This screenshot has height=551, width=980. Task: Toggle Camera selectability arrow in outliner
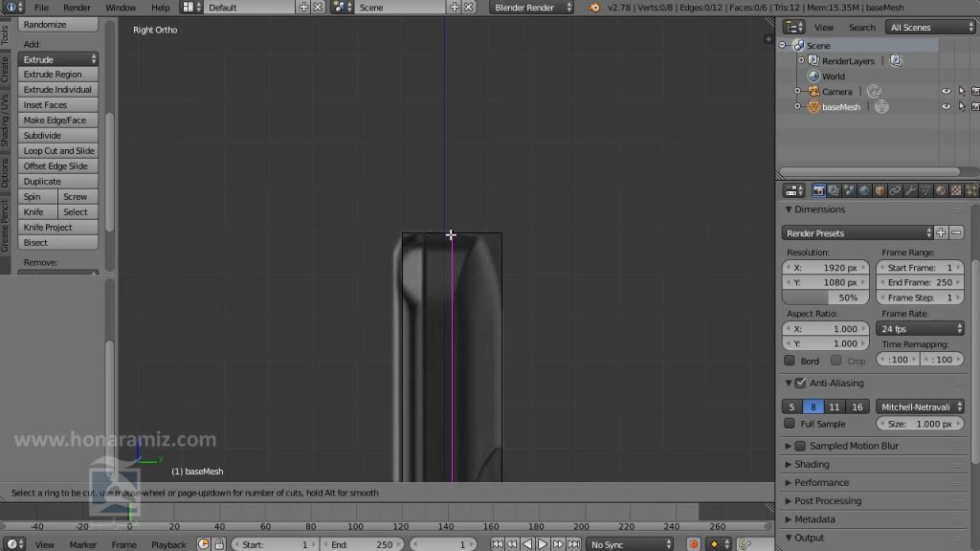point(961,91)
